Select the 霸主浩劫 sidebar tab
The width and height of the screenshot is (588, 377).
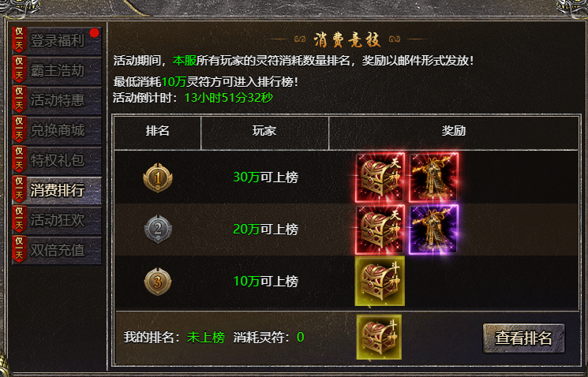tap(57, 70)
